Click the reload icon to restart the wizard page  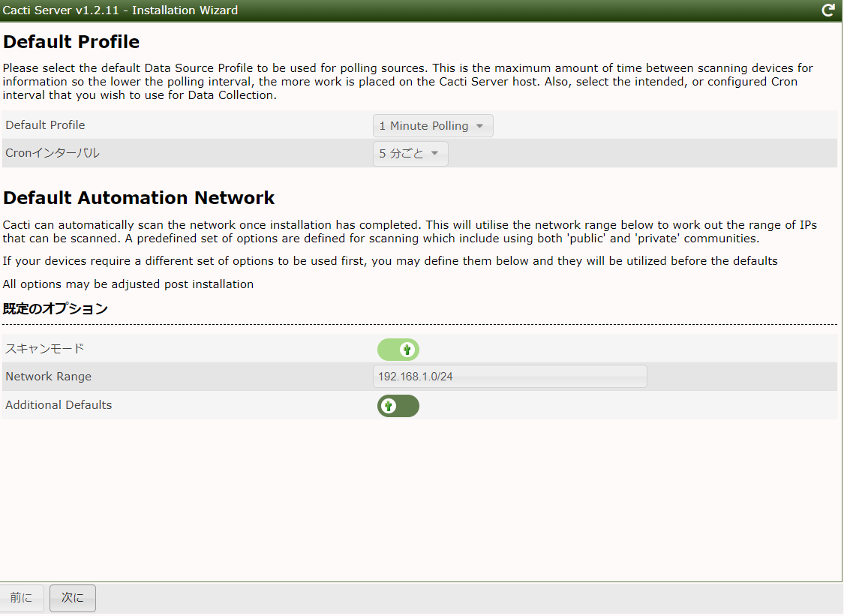point(828,11)
